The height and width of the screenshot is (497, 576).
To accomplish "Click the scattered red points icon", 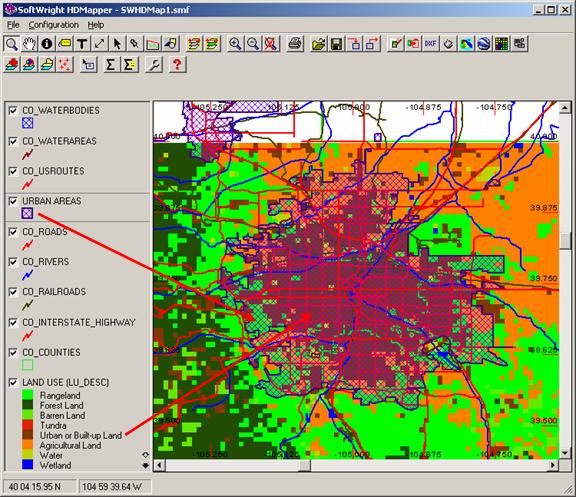I will 65,65.
